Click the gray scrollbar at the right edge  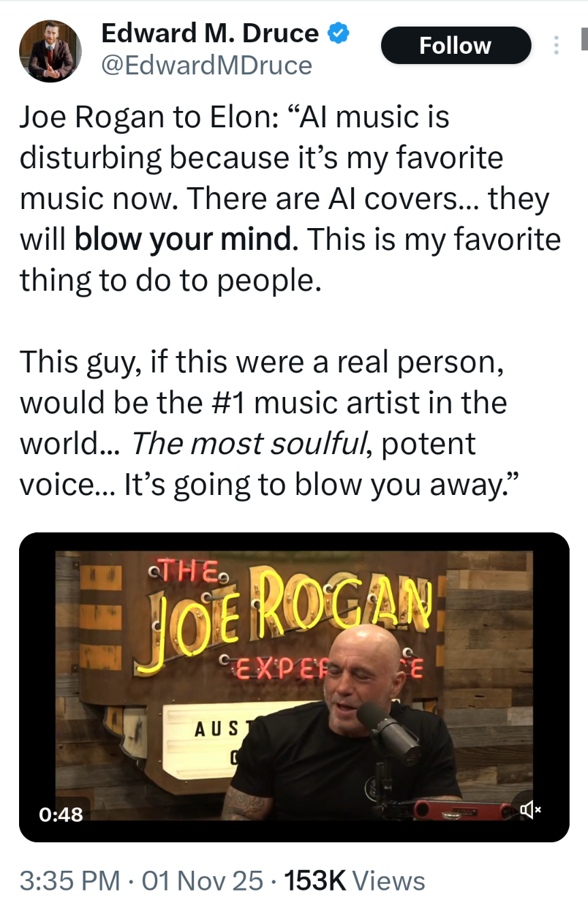584,39
